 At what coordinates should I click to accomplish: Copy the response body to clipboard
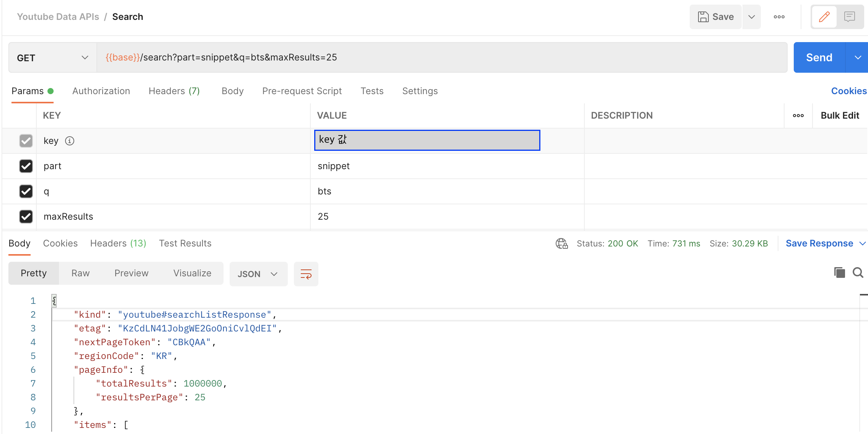pyautogui.click(x=839, y=272)
